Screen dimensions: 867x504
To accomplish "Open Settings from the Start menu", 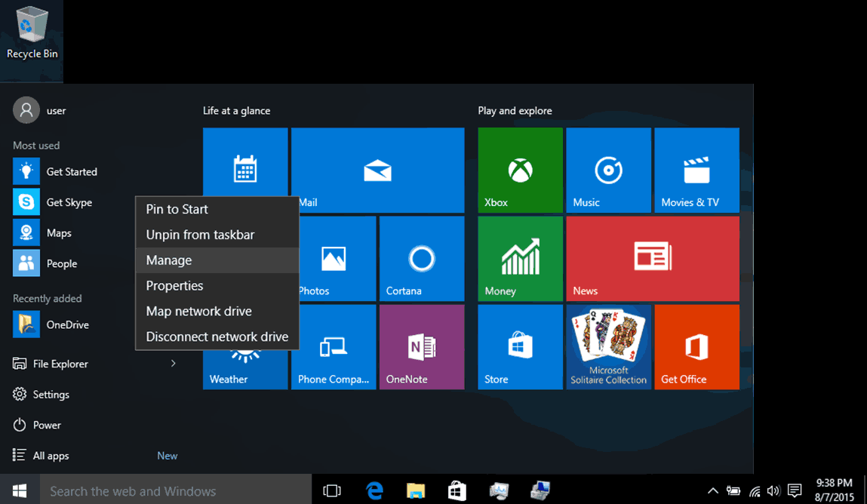I will (x=41, y=394).
